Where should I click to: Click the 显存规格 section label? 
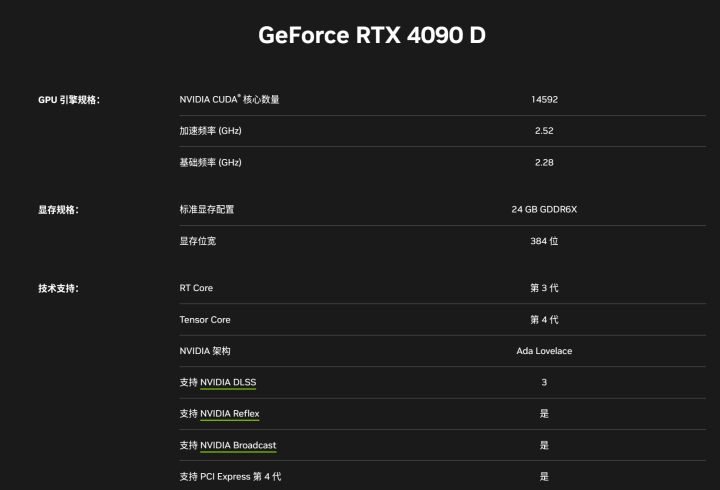coord(58,210)
